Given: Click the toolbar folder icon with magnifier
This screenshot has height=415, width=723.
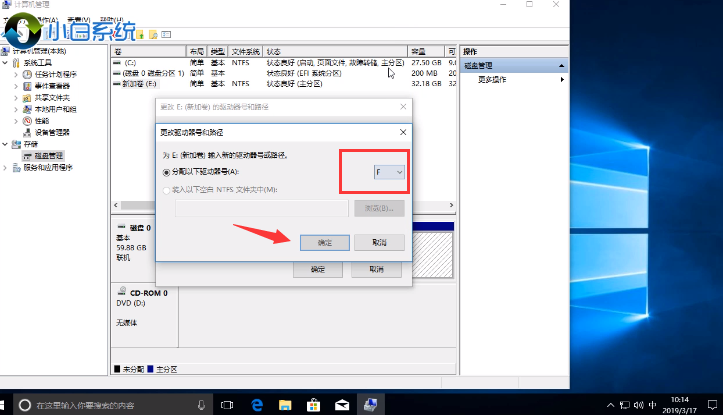Looking at the screenshot, I should (154, 35).
